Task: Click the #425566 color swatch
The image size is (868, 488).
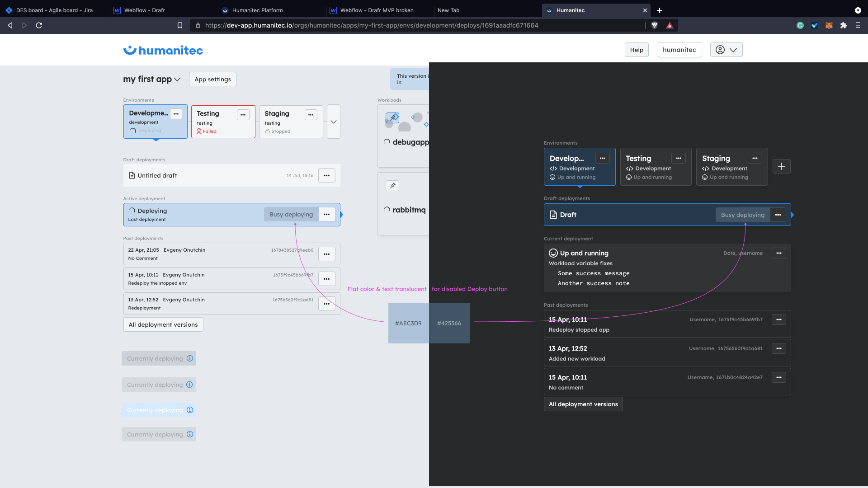Action: click(449, 323)
